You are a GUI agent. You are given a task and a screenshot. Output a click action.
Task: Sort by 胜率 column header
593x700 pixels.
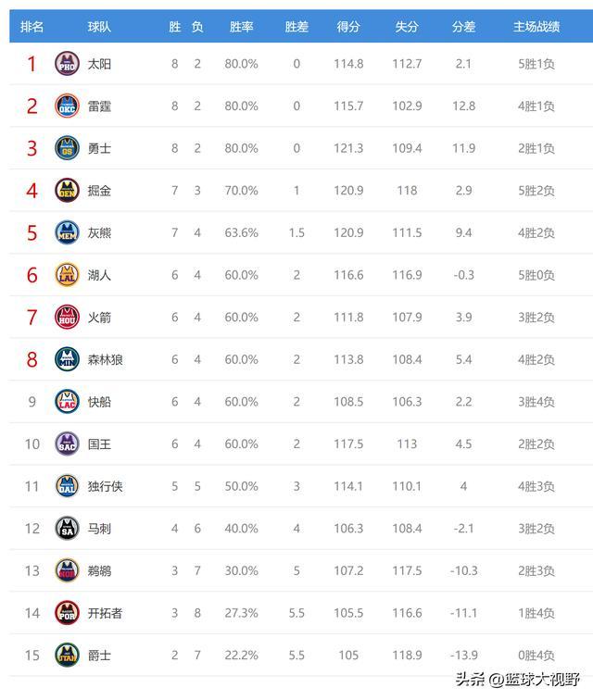point(241,27)
